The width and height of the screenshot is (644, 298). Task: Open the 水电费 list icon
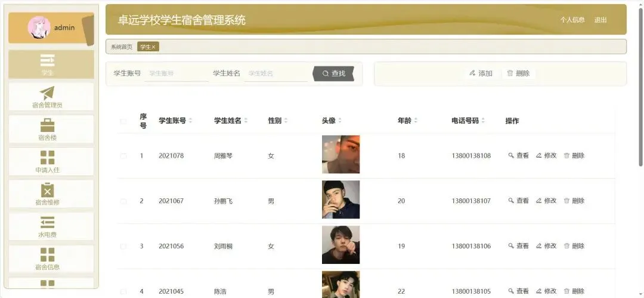click(47, 223)
